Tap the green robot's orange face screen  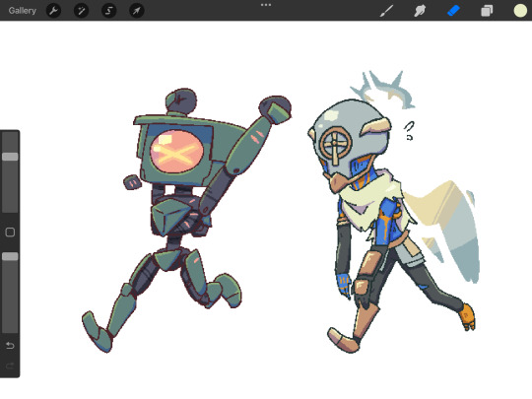click(176, 152)
